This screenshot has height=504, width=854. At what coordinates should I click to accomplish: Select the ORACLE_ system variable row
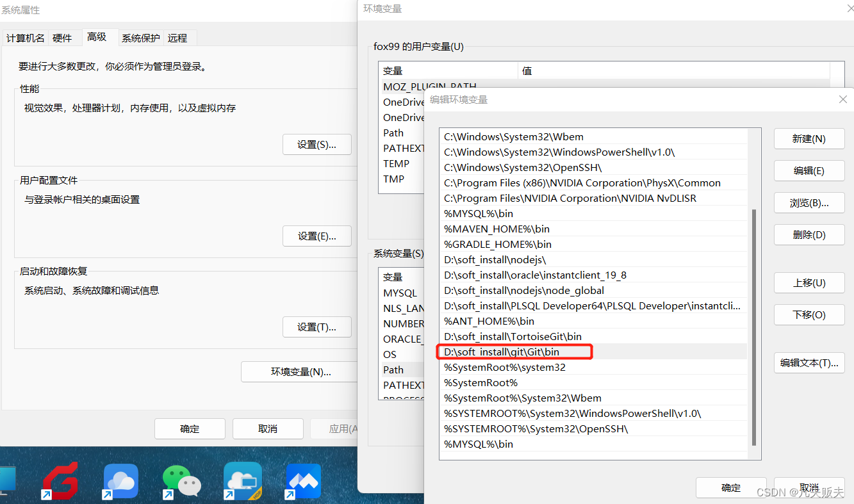402,339
